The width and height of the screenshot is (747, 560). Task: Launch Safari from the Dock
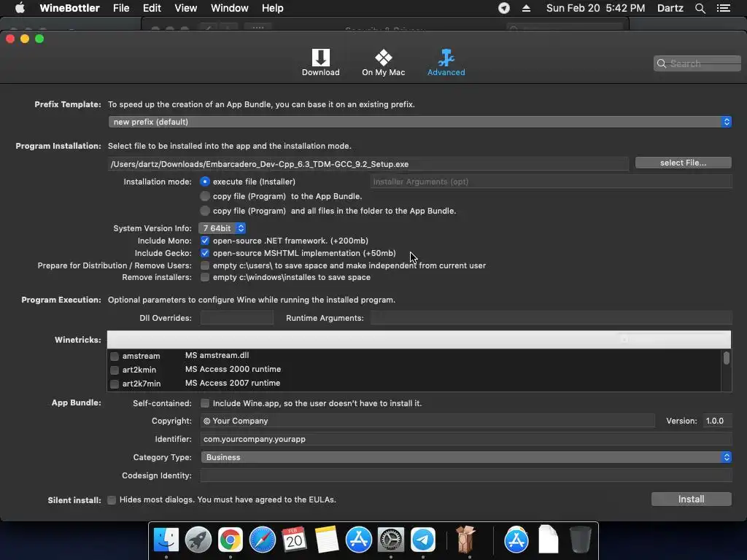coord(263,540)
